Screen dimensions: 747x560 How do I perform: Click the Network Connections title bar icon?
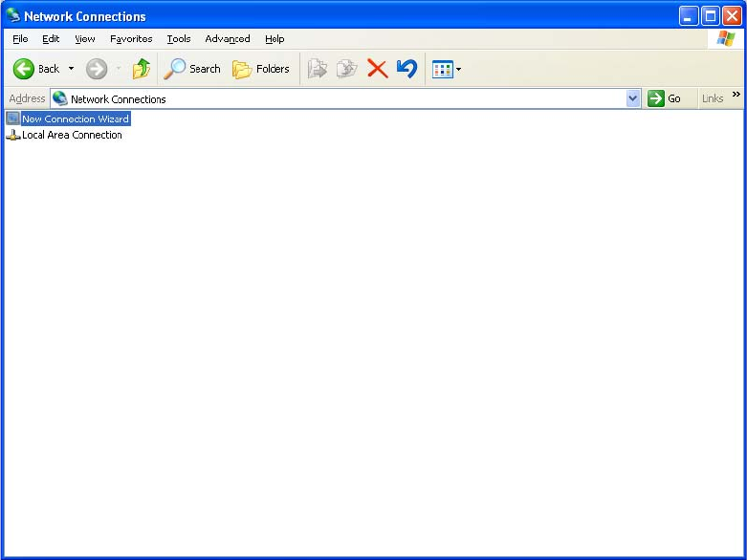pos(13,15)
